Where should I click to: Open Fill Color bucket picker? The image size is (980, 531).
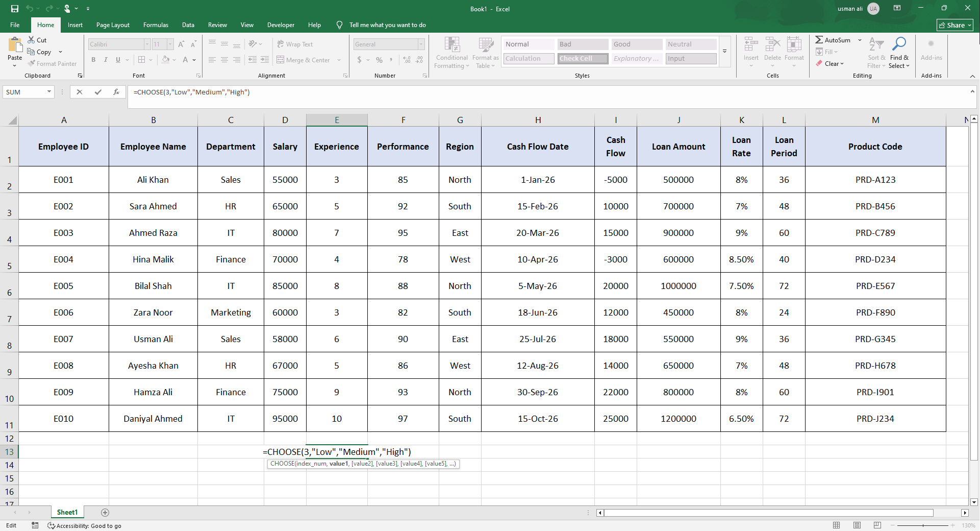click(166, 60)
